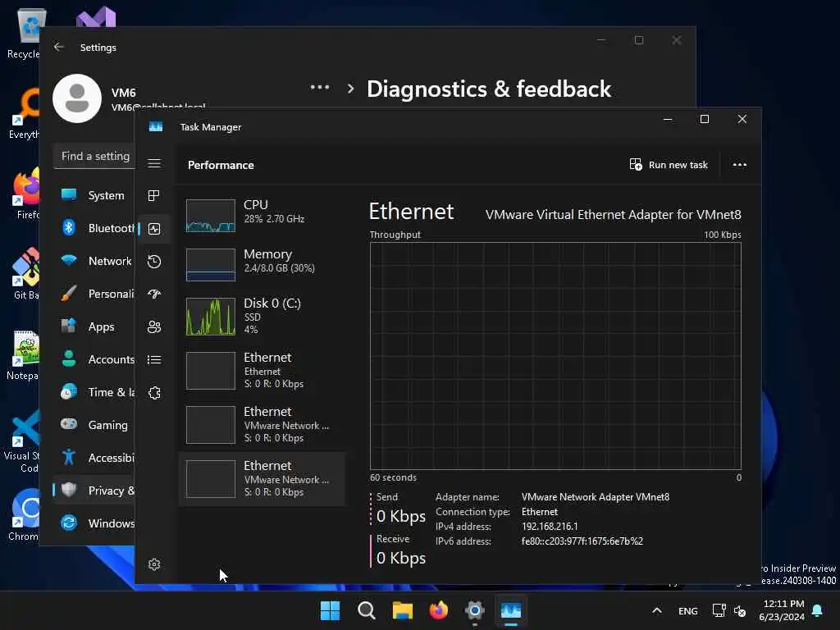
Task: Click Visual Studio Code desktop shortcut
Action: [22, 441]
